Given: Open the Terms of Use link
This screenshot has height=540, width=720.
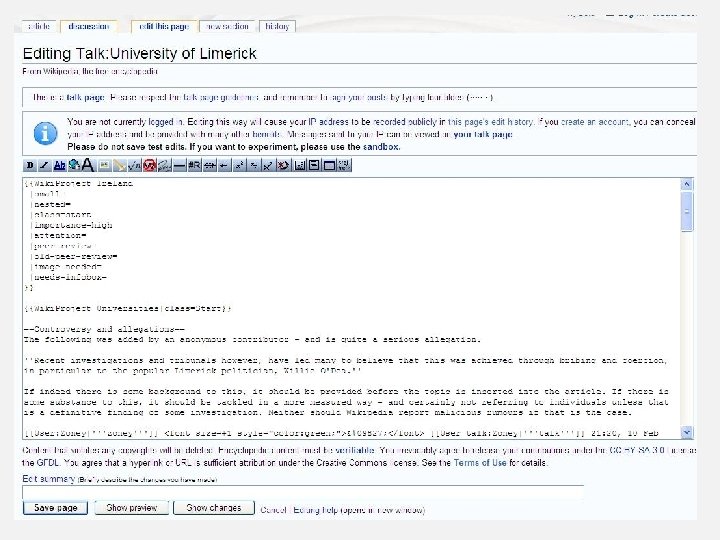Looking at the screenshot, I should [480, 463].
